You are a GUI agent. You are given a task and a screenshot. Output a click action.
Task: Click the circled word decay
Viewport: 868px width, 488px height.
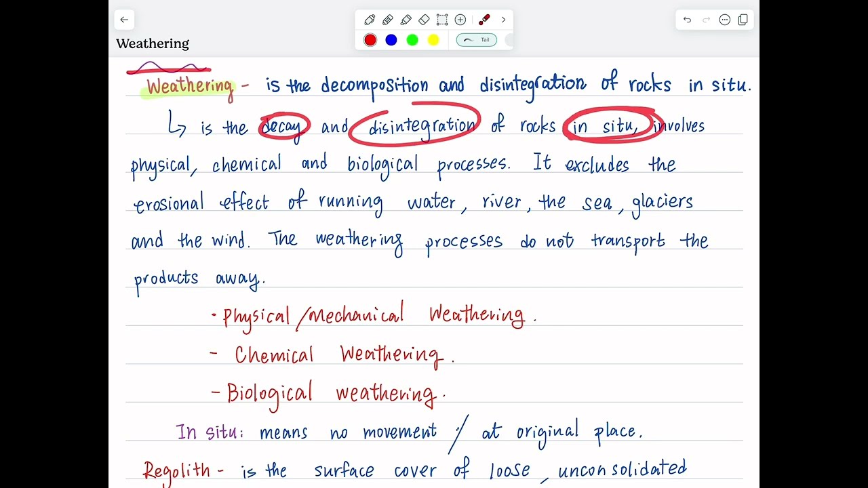coord(283,126)
